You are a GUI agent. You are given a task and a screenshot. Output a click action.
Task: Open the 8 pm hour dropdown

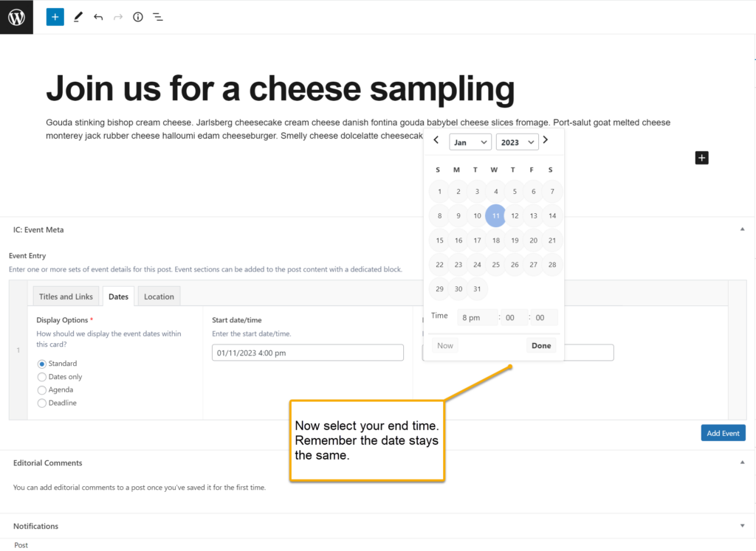(477, 317)
